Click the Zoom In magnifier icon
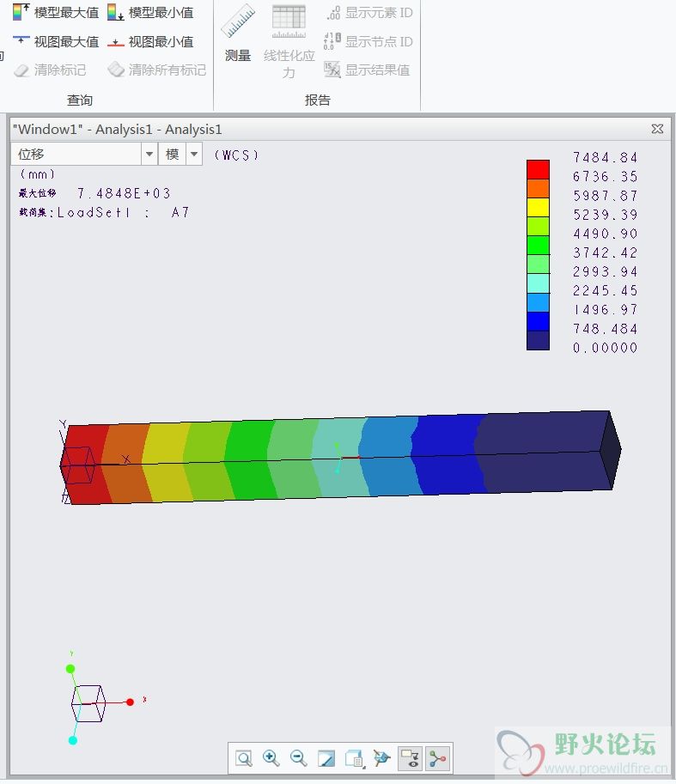The width and height of the screenshot is (676, 784). coord(271,758)
